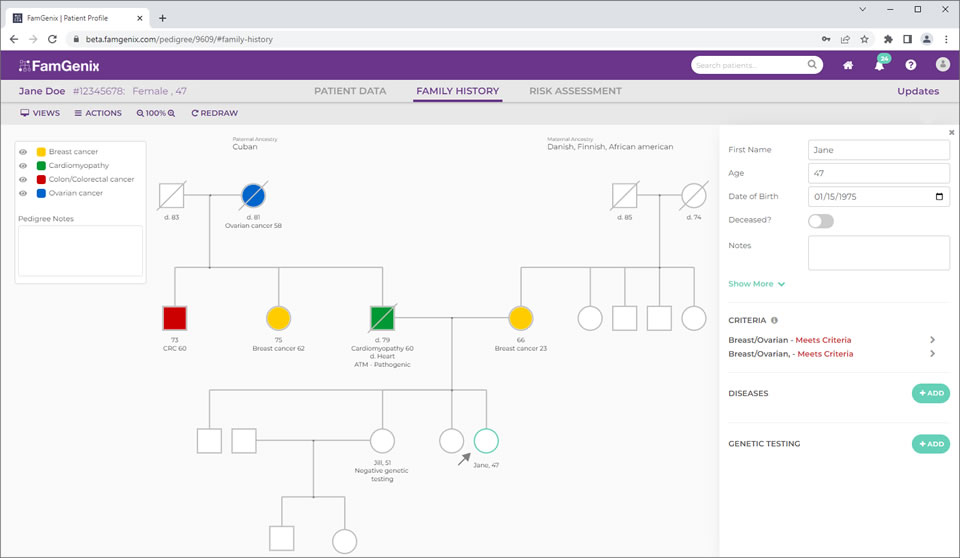Open the date picker calendar icon
This screenshot has width=960, height=558.
[939, 197]
